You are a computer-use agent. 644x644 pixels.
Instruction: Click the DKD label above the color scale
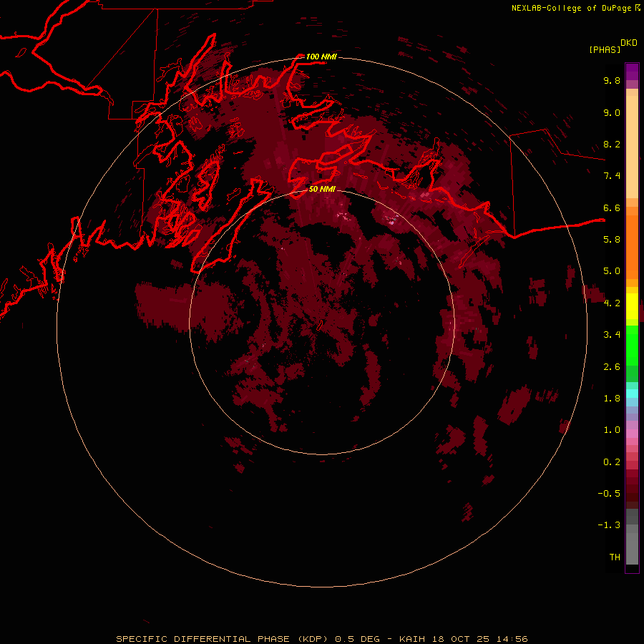click(629, 43)
